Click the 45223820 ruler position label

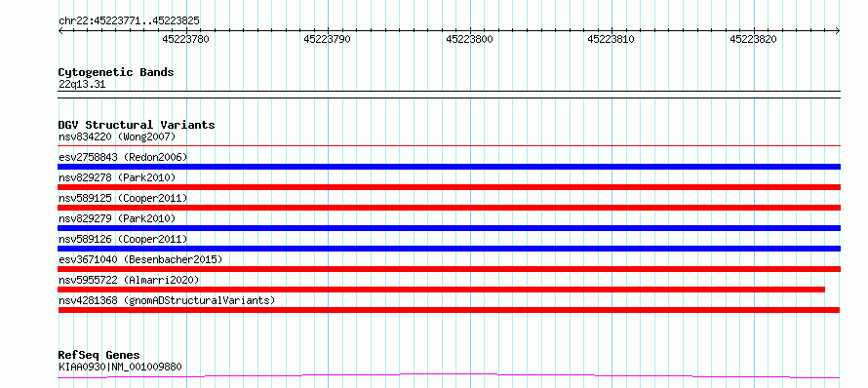(x=753, y=39)
